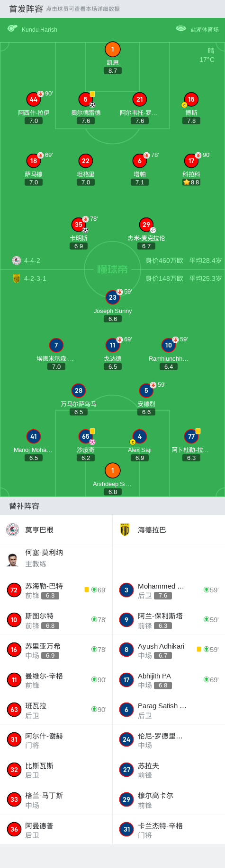Open substitute 苏海勒-巴特 number 72 row

tap(56, 590)
